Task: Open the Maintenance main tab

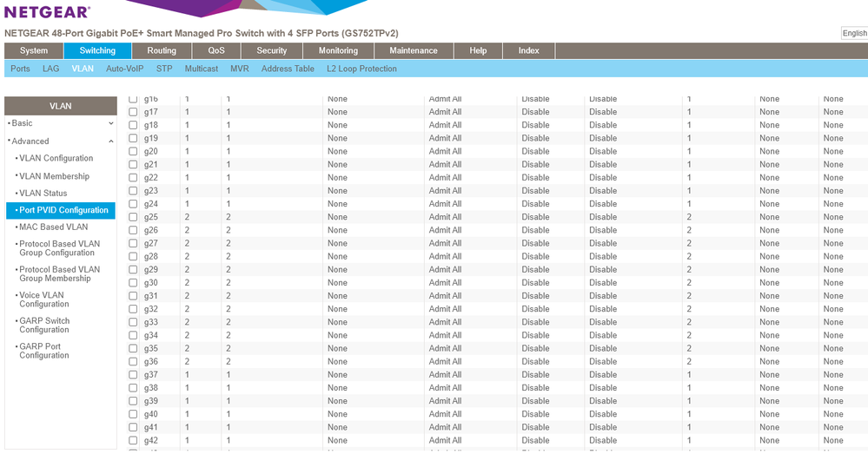Action: (414, 50)
